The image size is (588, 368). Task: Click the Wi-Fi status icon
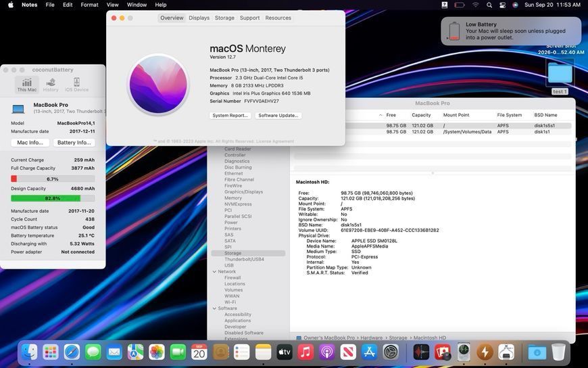pyautogui.click(x=476, y=5)
